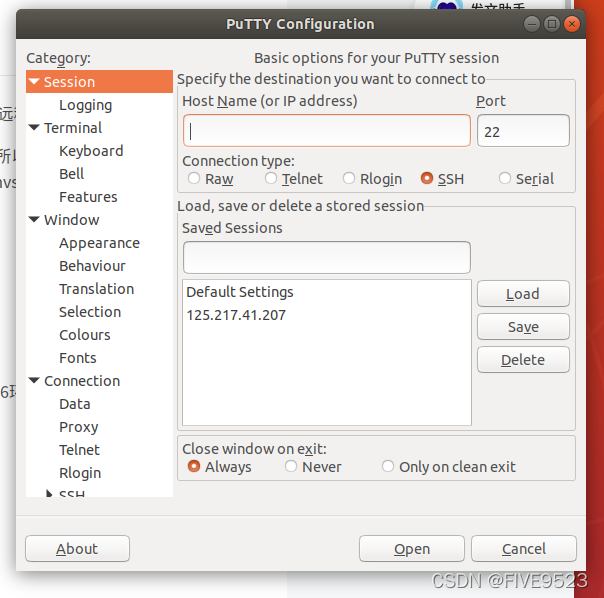Open terminal Features settings

click(88, 197)
